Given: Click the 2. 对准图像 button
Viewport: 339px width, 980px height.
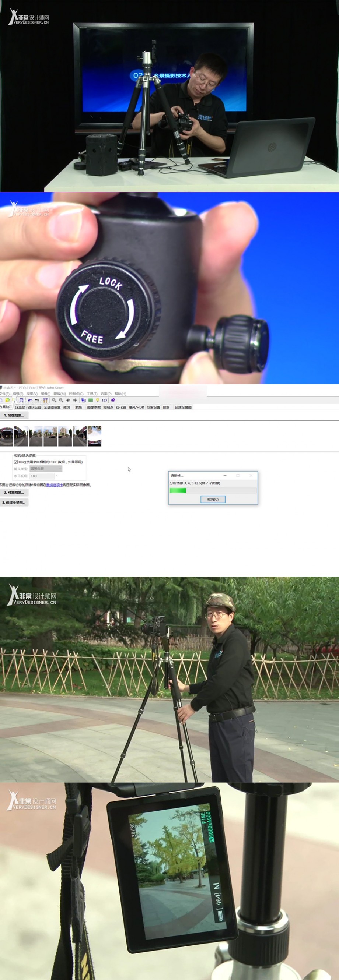Looking at the screenshot, I should coord(14,492).
